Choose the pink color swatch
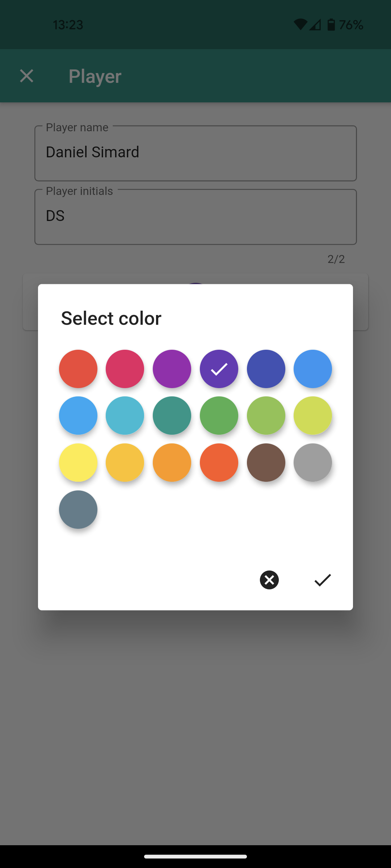This screenshot has width=391, height=868. [125, 369]
